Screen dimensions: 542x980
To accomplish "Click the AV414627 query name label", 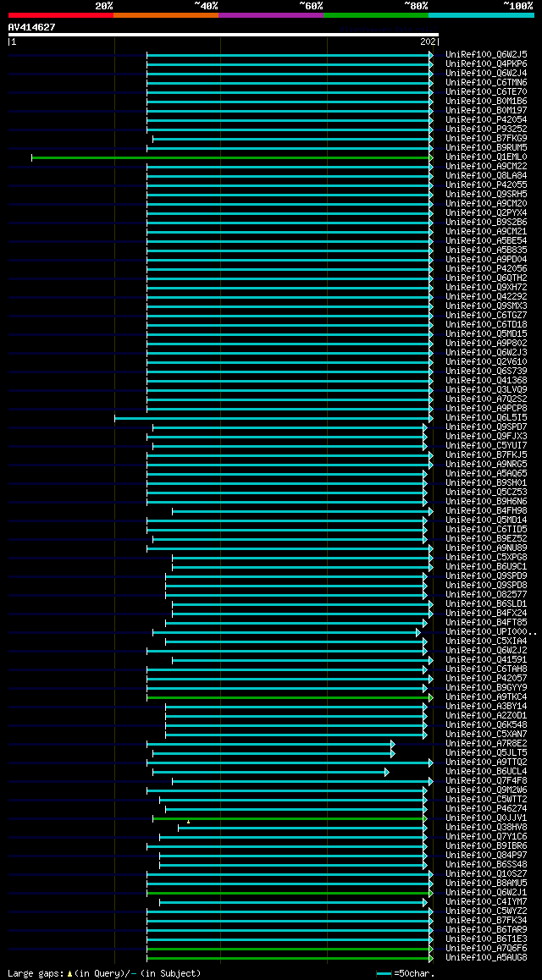I will (x=32, y=27).
